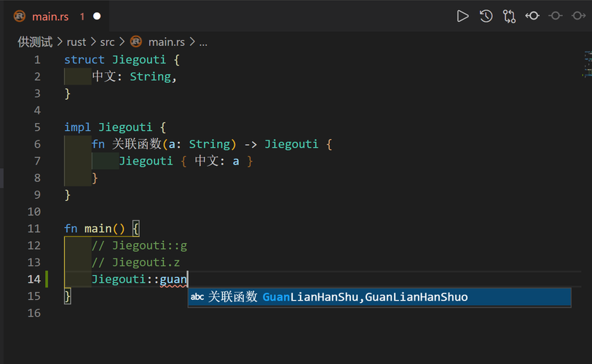Click the struct keyword on line 1
This screenshot has height=364, width=592.
(84, 60)
